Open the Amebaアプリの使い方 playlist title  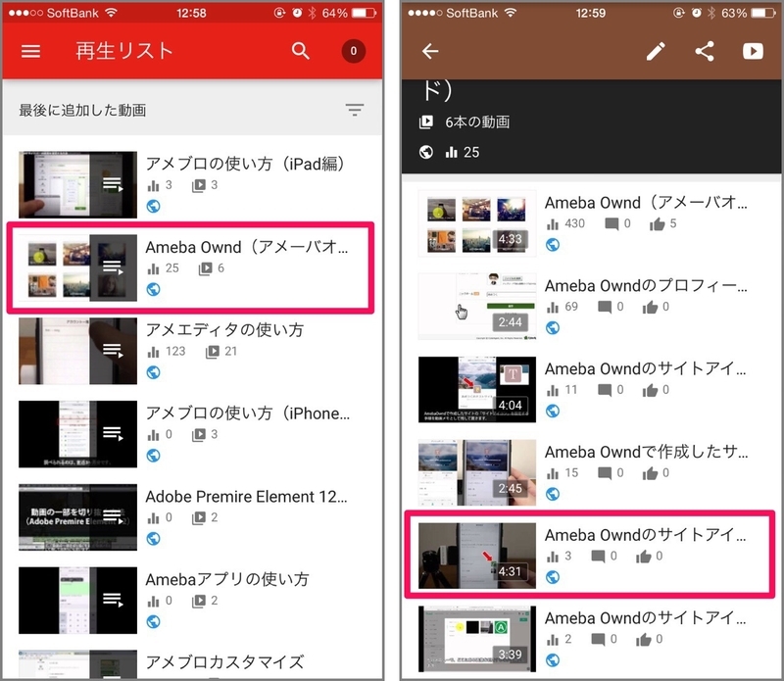pos(227,579)
